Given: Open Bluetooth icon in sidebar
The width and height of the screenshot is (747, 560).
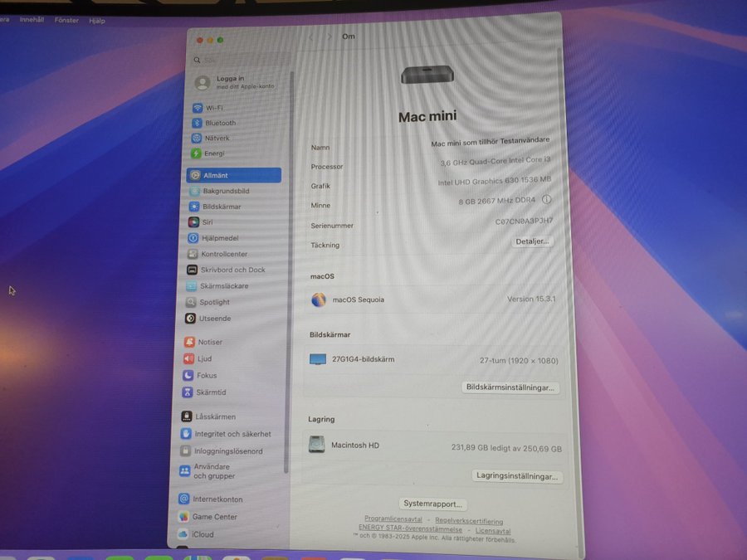Looking at the screenshot, I should pyautogui.click(x=197, y=123).
